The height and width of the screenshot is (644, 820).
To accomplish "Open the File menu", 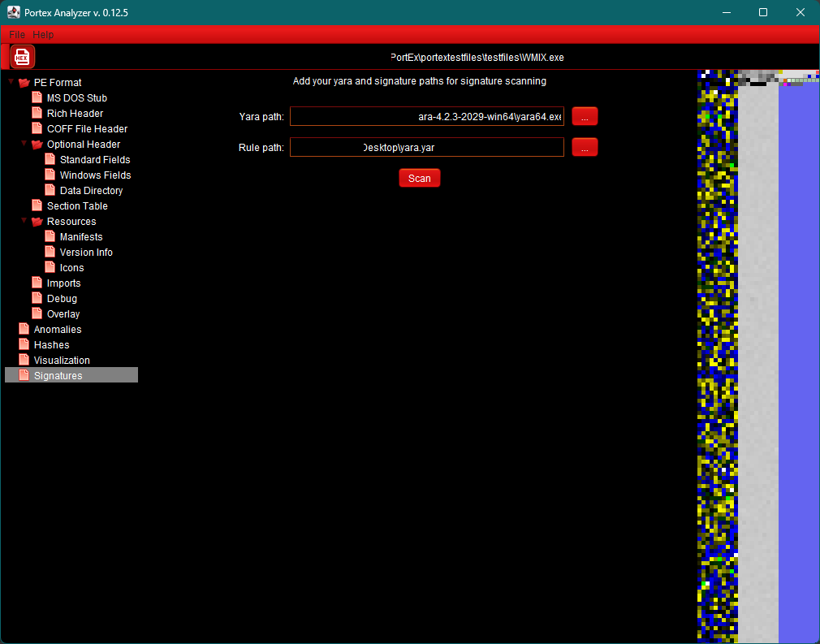I will click(17, 35).
